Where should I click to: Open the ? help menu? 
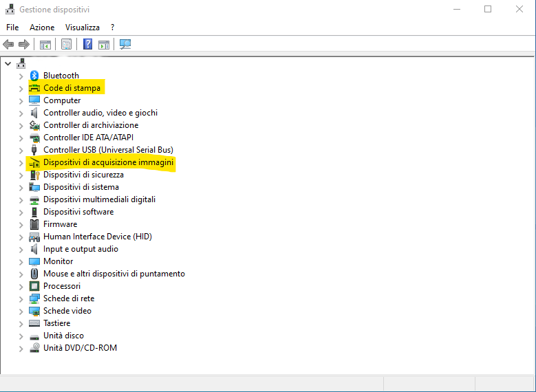[x=112, y=28]
